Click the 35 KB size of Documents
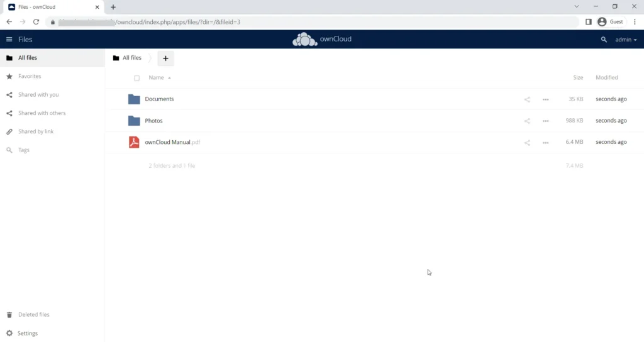Screen dimensions: 644x342 576,99
